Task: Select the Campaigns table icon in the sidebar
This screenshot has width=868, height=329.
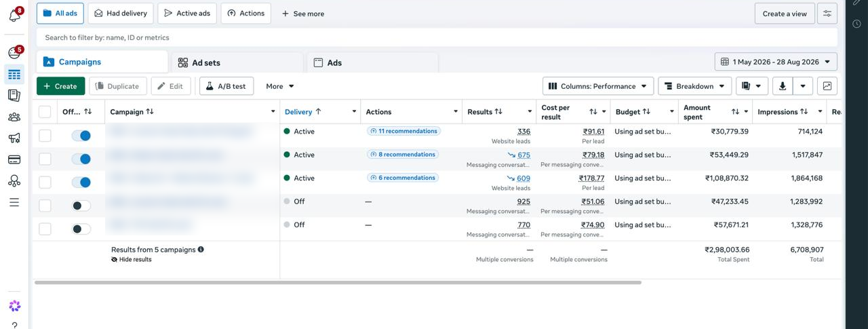Action: click(x=14, y=75)
